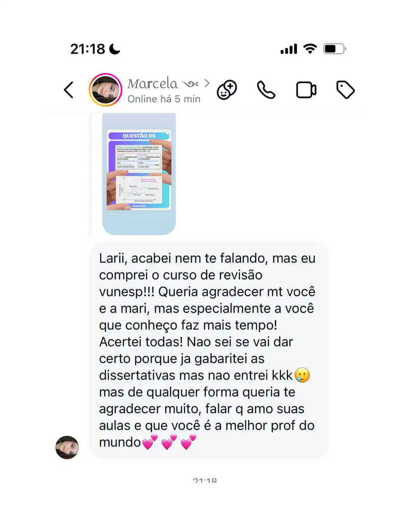The image size is (420, 525).
Task: Start a video call with camera icon
Action: coord(306,90)
